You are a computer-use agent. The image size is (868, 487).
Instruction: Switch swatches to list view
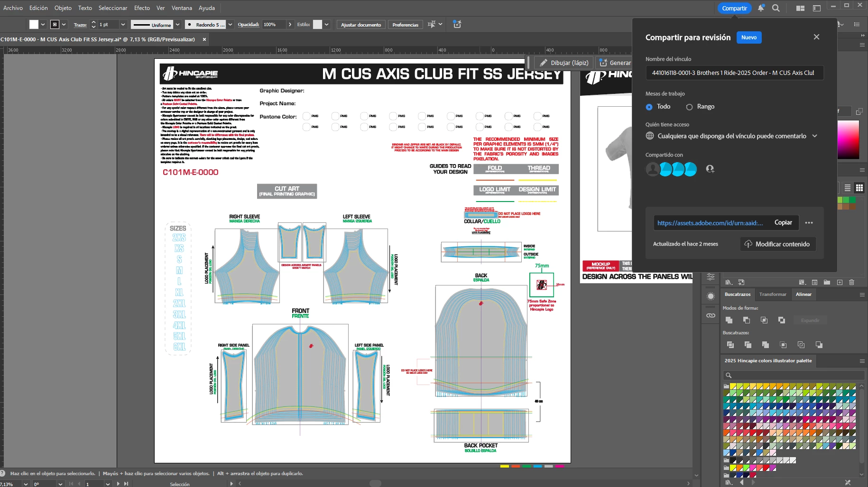tap(848, 188)
